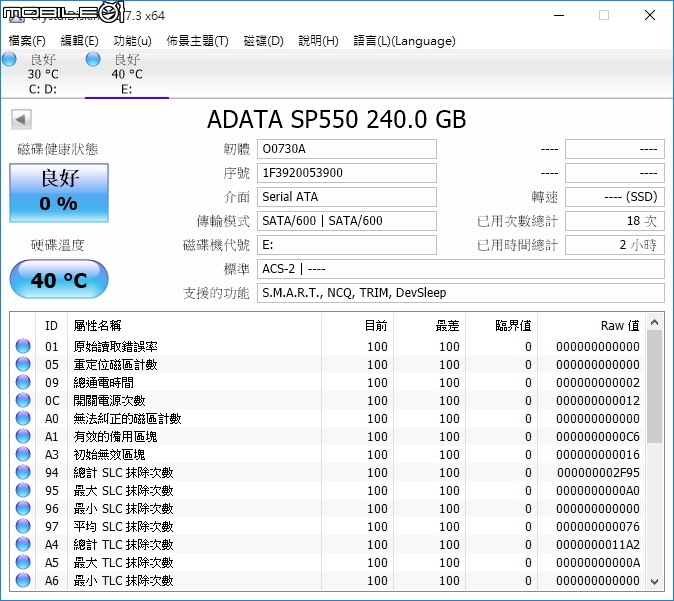This screenshot has width=674, height=601.
Task: Click status icon for attribute A5
Action: coord(23,562)
